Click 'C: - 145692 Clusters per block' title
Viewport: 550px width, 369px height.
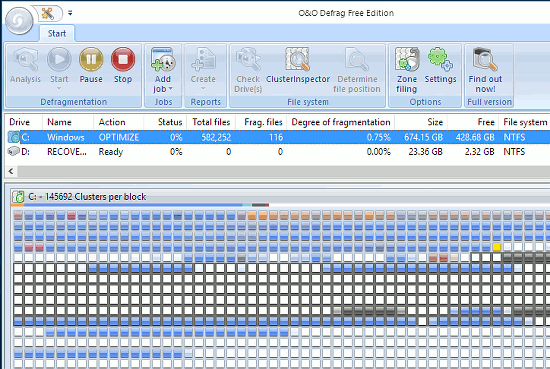pos(87,197)
